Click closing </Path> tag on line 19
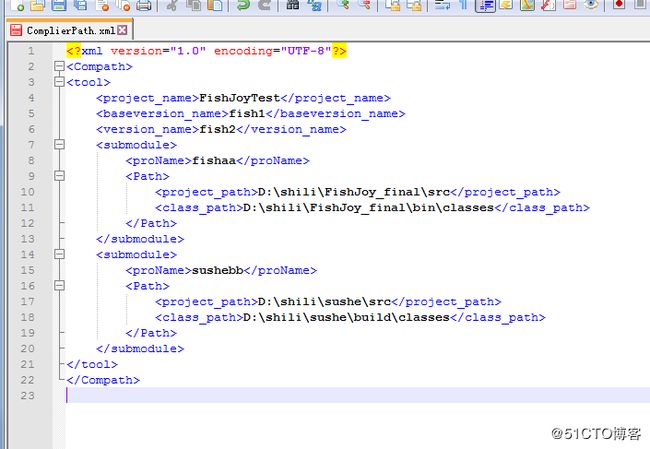 click(x=151, y=333)
